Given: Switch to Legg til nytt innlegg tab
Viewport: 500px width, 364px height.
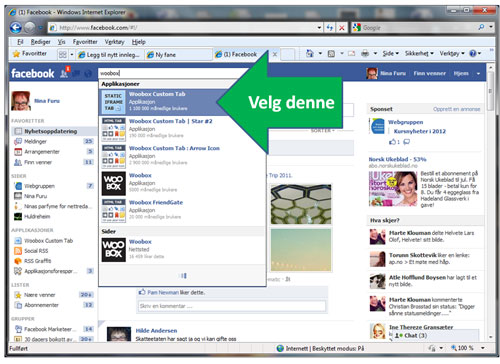Looking at the screenshot, I should (x=110, y=55).
